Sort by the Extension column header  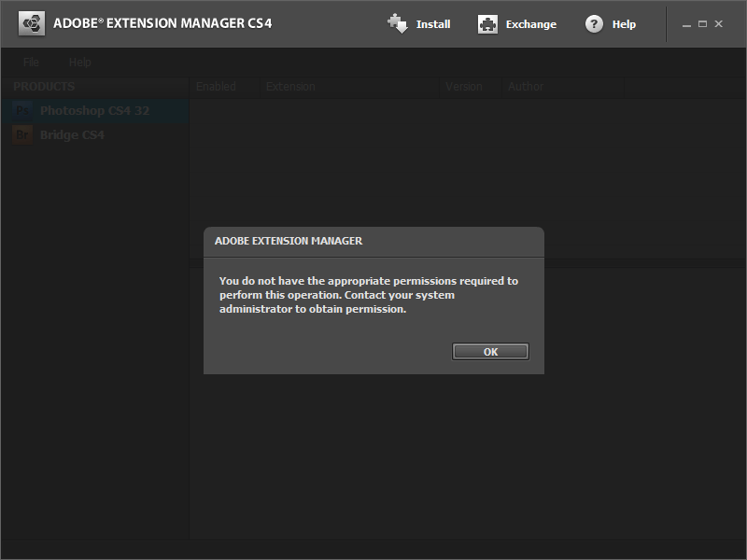[290, 87]
